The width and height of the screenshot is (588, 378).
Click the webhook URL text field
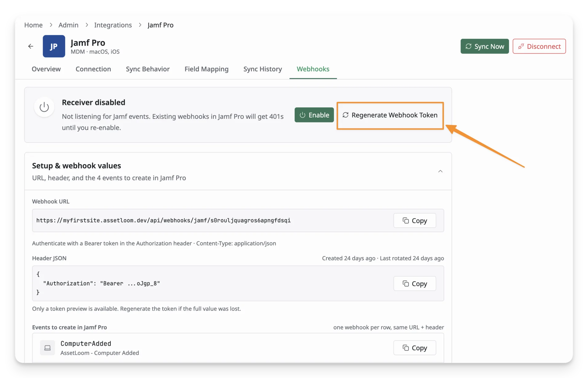tap(238, 221)
